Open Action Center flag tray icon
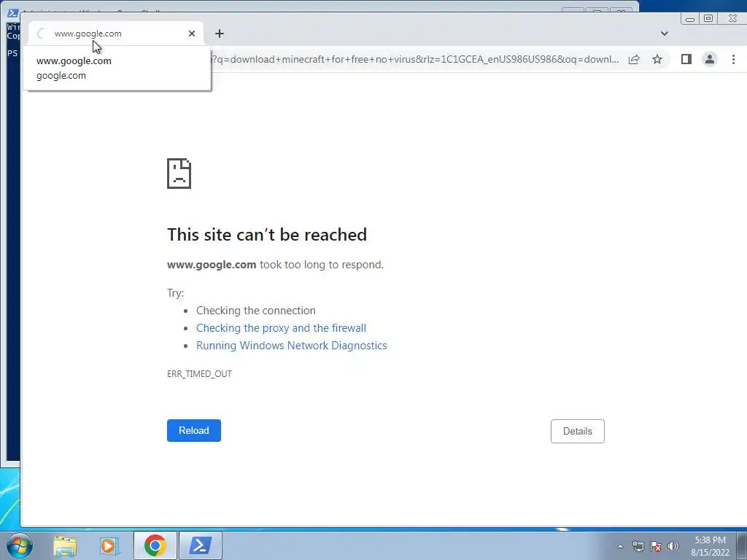This screenshot has height=560, width=747. [656, 546]
